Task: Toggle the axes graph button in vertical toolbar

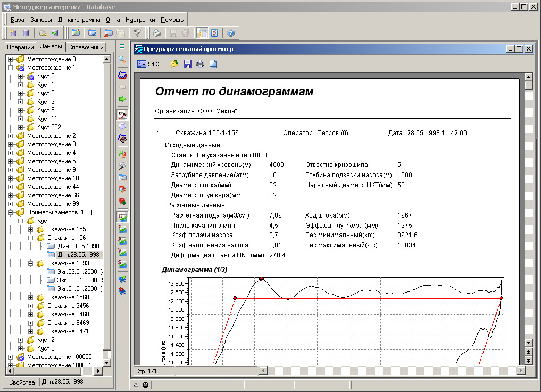Action: click(x=122, y=115)
